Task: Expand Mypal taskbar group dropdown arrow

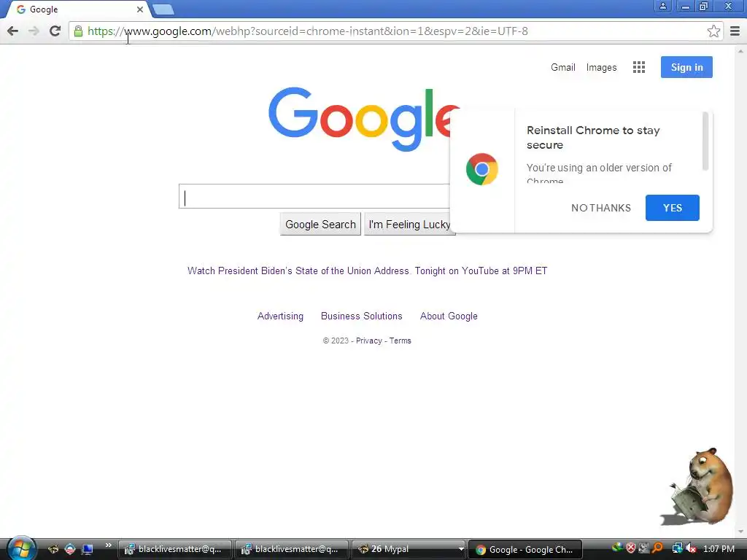Action: click(461, 549)
